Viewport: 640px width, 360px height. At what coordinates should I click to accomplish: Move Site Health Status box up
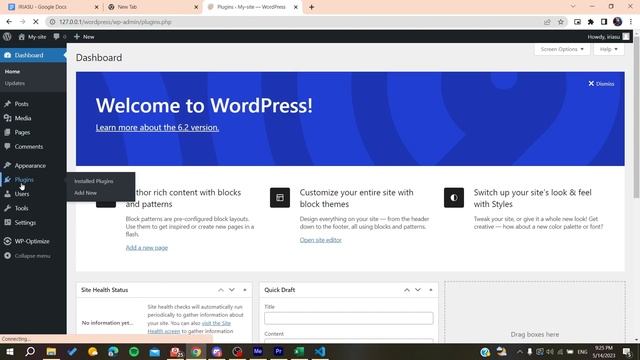(x=221, y=290)
